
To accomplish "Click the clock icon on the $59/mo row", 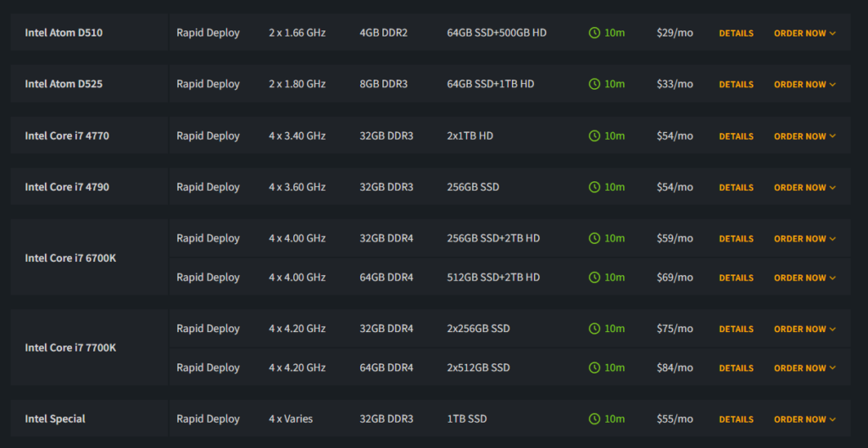I will (594, 239).
